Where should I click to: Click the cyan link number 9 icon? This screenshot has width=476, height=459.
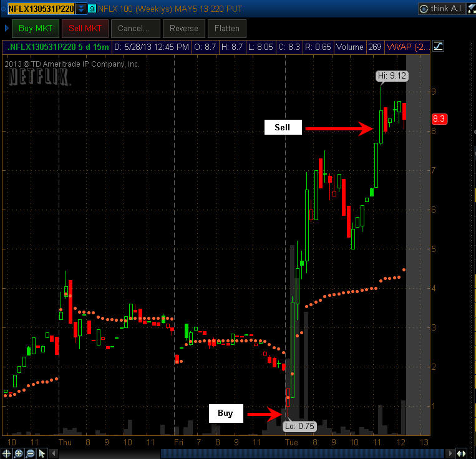pyautogui.click(x=92, y=9)
